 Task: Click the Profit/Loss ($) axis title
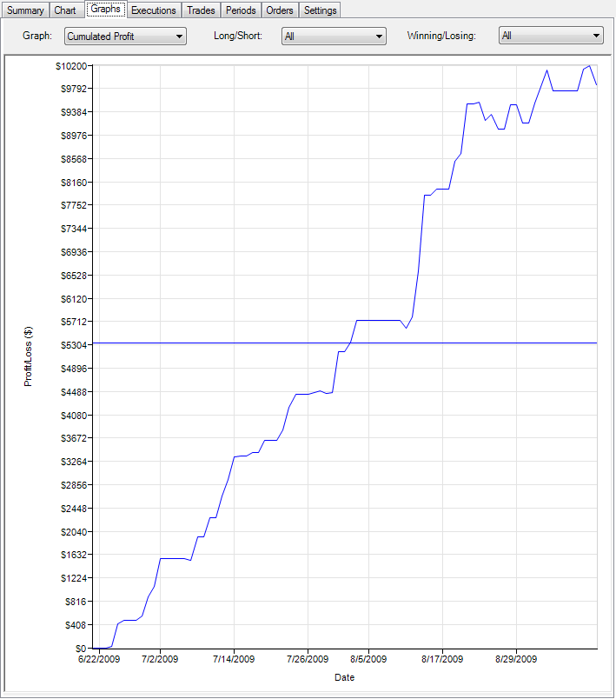[28, 356]
